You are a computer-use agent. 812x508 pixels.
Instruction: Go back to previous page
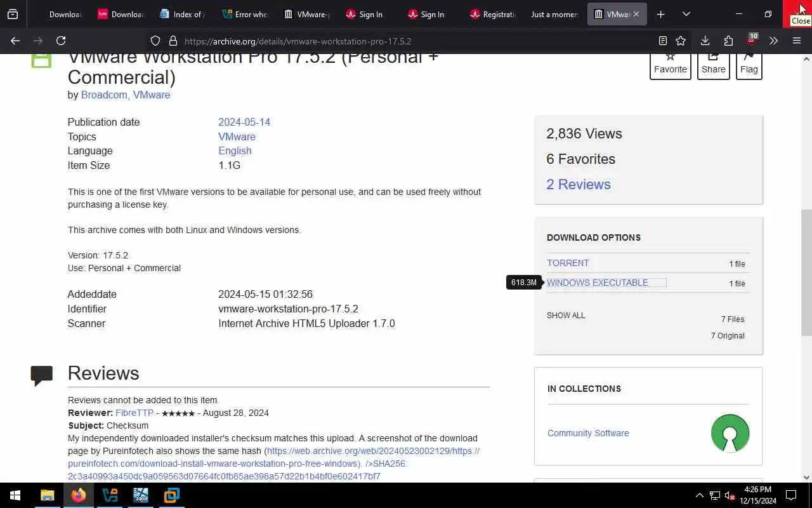pyautogui.click(x=15, y=41)
